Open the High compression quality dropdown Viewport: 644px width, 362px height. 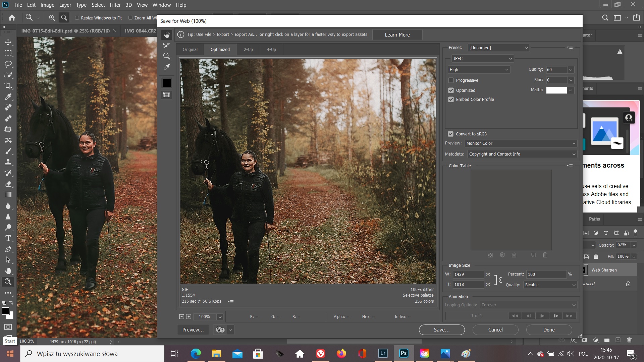coord(479,69)
